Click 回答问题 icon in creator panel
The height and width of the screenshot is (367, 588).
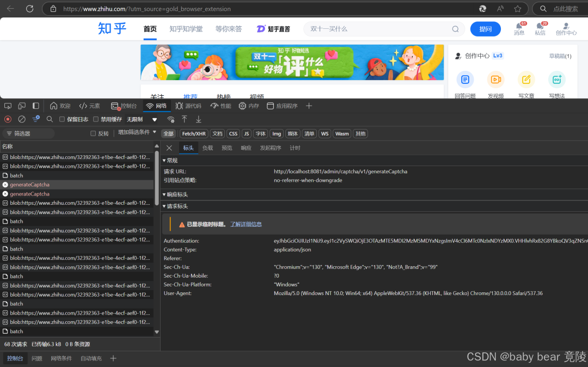tap(465, 79)
